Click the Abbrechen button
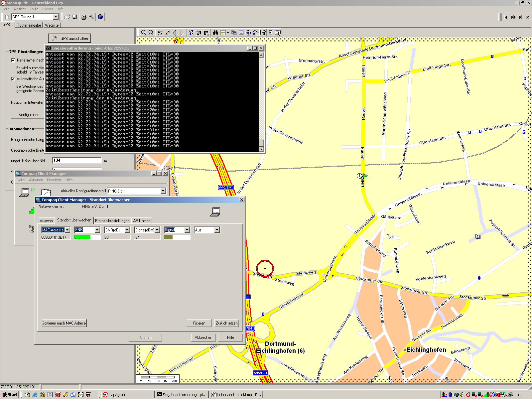This screenshot has width=532, height=399. coord(203,337)
